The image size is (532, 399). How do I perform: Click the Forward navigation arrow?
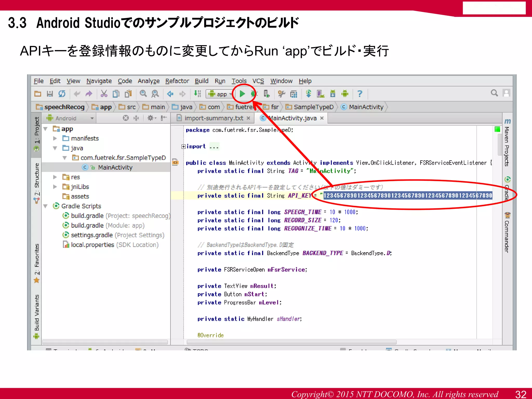pos(182,94)
